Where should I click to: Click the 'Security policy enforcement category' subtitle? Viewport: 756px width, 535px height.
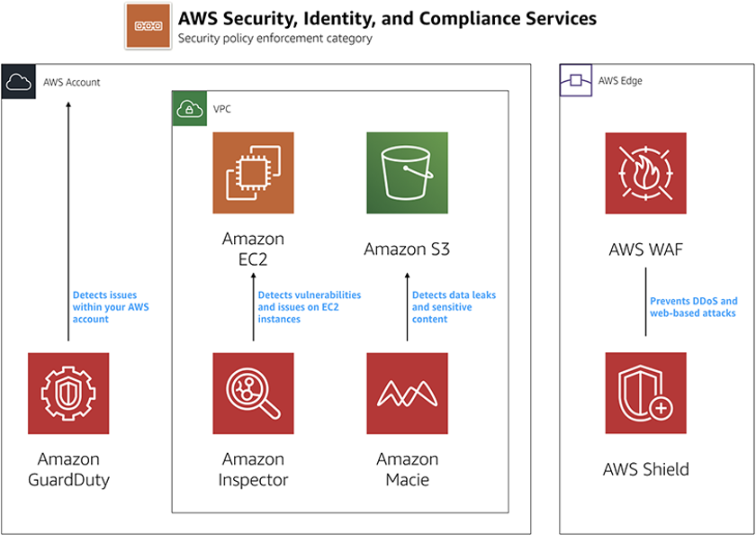[274, 39]
